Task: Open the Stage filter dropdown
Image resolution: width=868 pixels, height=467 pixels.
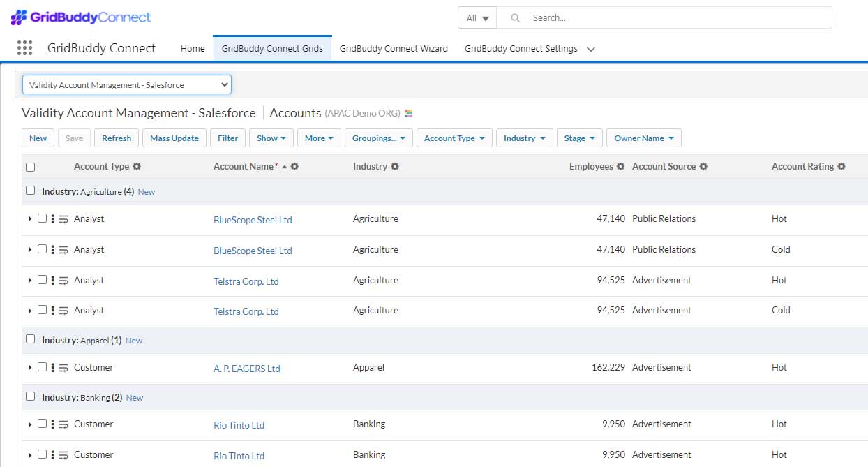Action: click(x=579, y=138)
